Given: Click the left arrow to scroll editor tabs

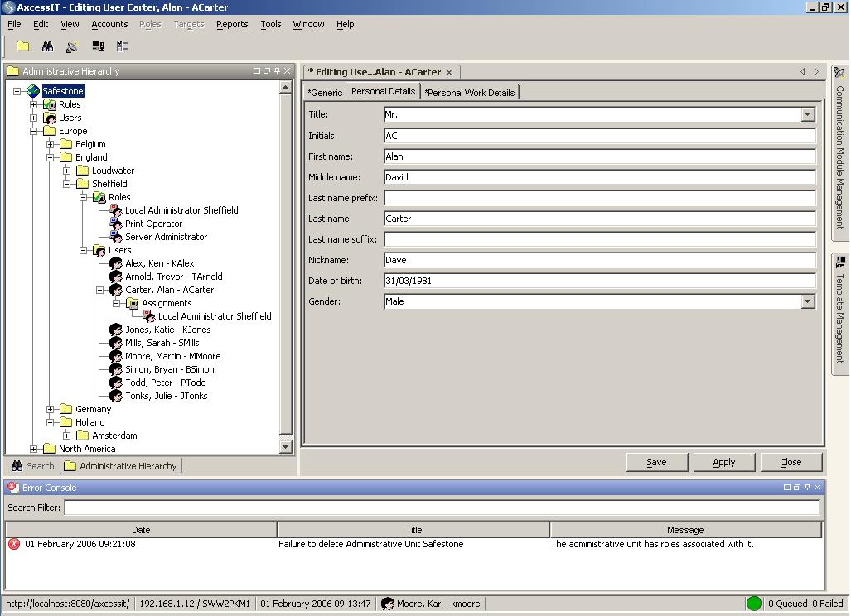Looking at the screenshot, I should (x=803, y=71).
